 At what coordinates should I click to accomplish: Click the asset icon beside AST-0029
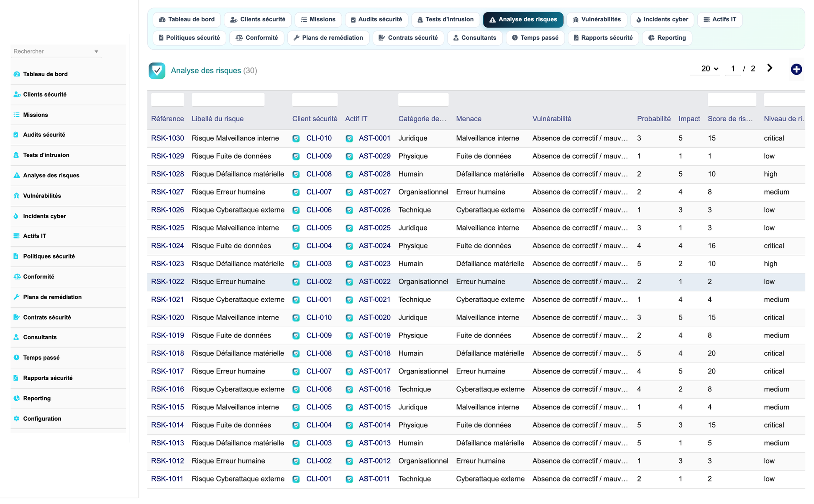coord(349,156)
